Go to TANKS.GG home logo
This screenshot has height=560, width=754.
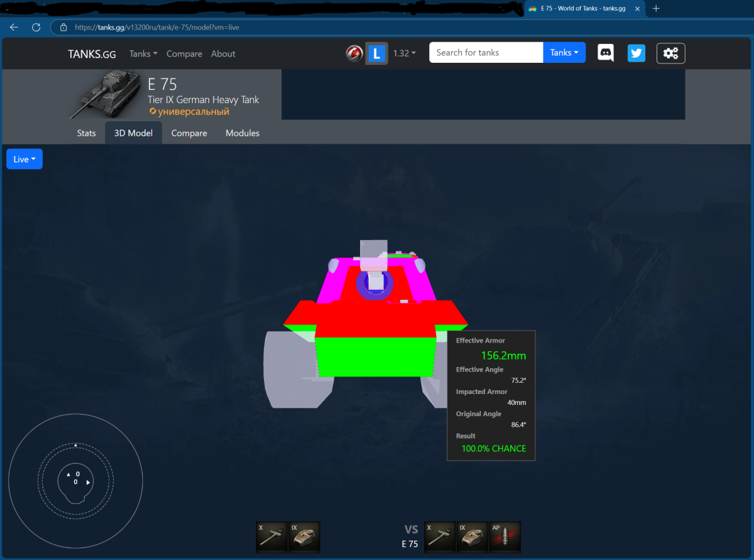[x=92, y=54]
